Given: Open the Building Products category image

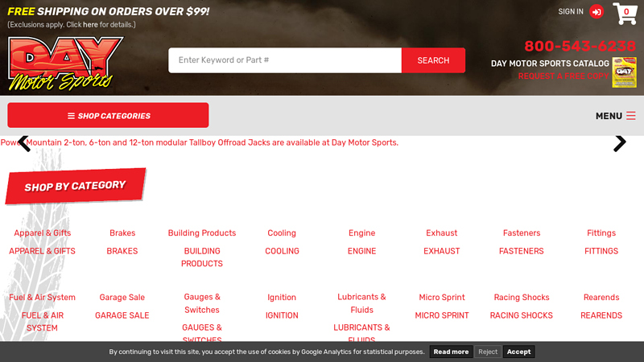Looking at the screenshot, I should (x=202, y=232).
